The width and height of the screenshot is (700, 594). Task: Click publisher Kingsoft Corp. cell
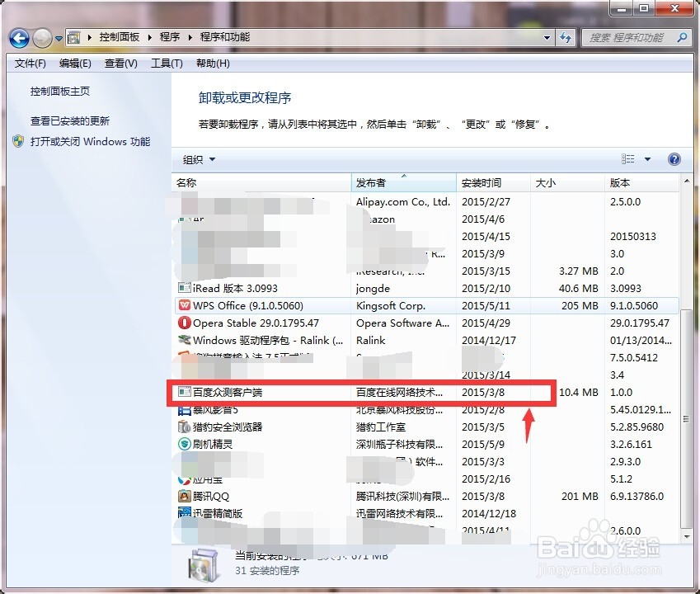391,306
